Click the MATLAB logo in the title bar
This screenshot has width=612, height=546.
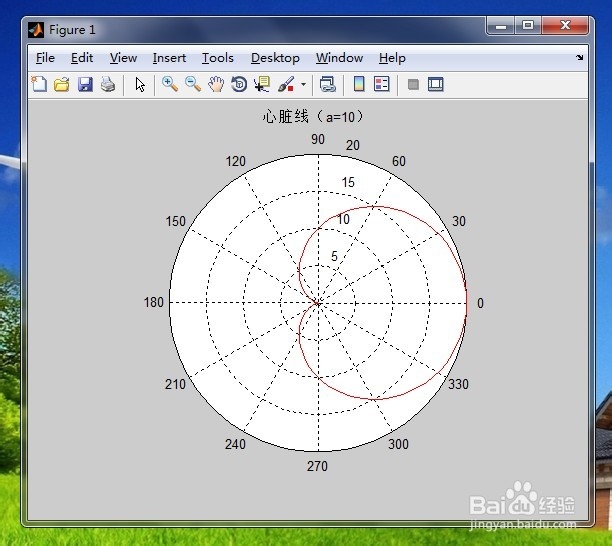[x=36, y=30]
